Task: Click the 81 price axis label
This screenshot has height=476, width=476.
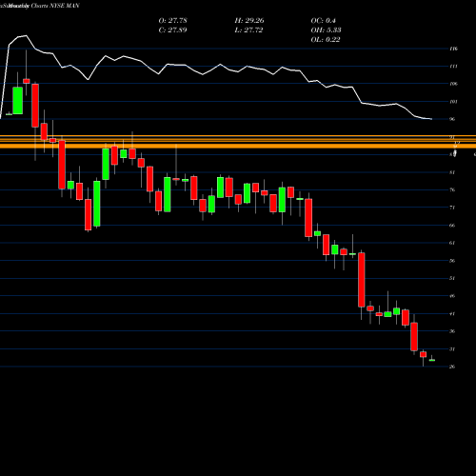Action: 452,172
